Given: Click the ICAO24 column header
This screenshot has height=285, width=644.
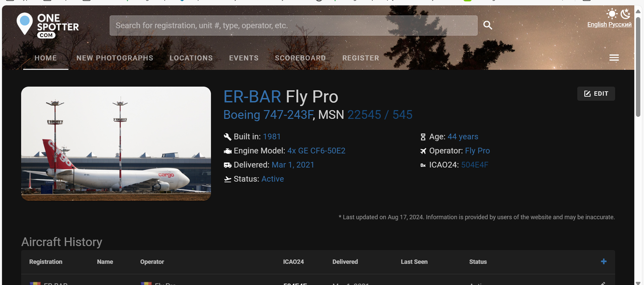Looking at the screenshot, I should tap(294, 262).
